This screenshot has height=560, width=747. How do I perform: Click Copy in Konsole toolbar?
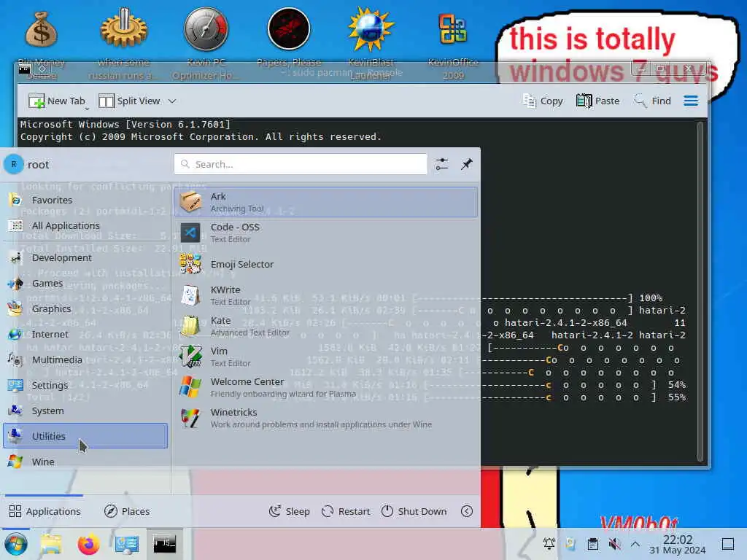pos(543,101)
